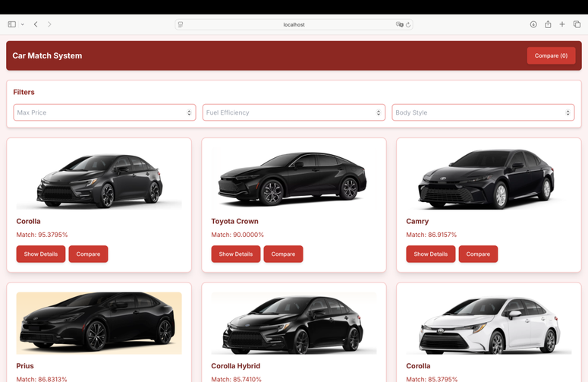
Task: Click the Prius card title
Action: (x=25, y=366)
